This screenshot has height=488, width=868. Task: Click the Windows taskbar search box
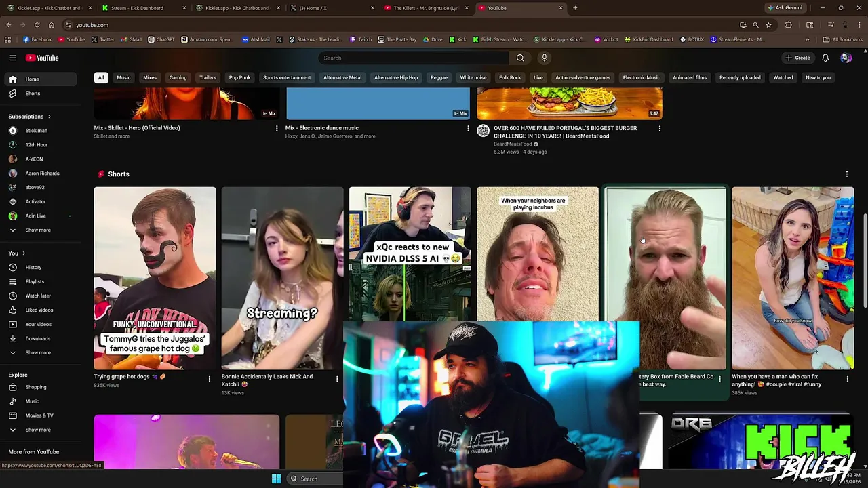[x=315, y=479]
